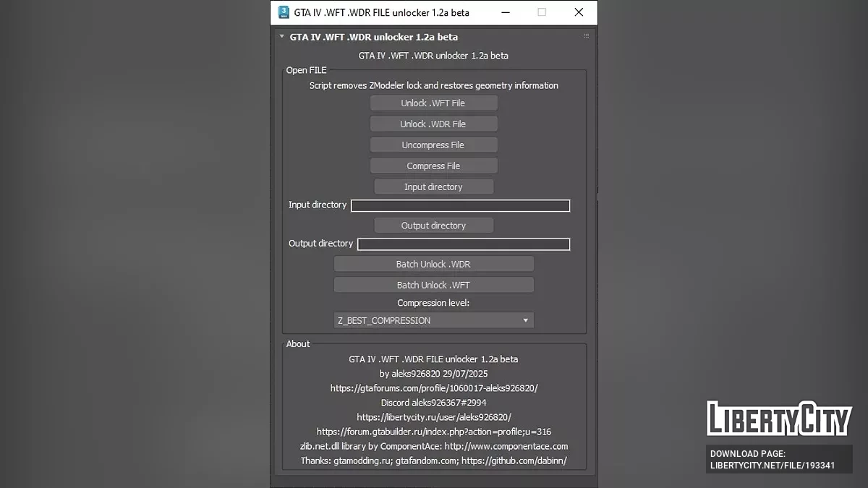This screenshot has width=868, height=488.
Task: Start Batch Unlock .WFT
Action: point(433,286)
